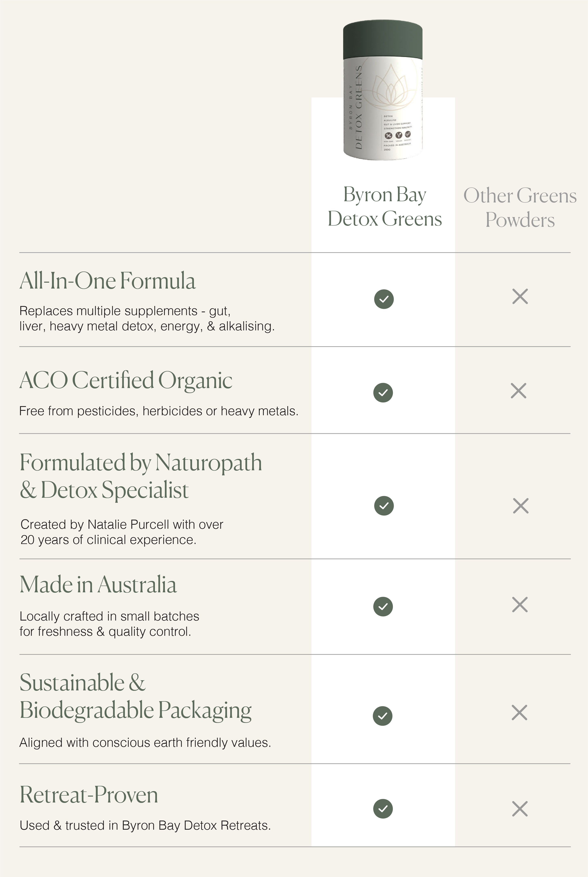Click the Byron Bay Detox Greens column heading

pyautogui.click(x=384, y=207)
